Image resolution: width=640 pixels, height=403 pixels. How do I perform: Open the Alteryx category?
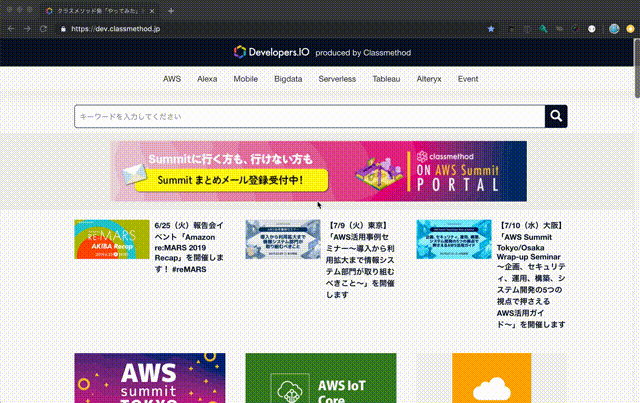tap(429, 79)
